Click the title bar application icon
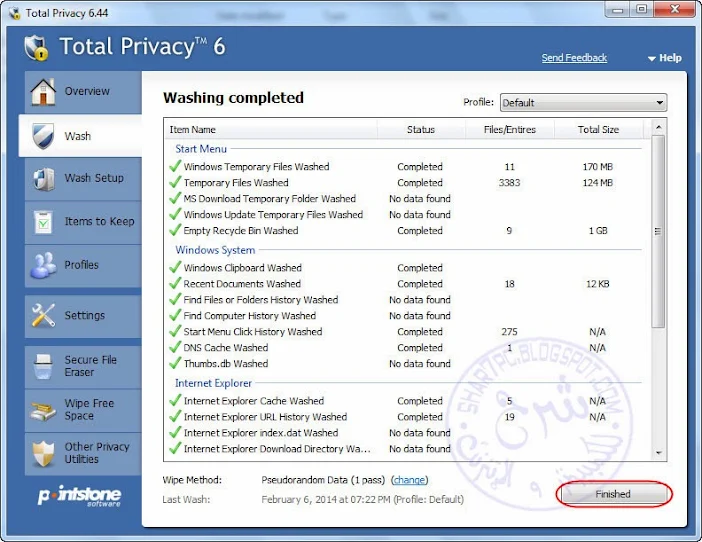Image resolution: width=702 pixels, height=542 pixels. 15,13
